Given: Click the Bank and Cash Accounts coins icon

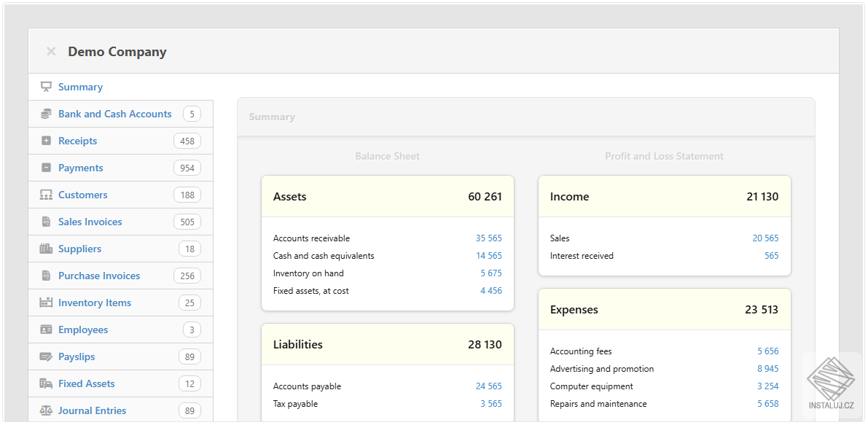Looking at the screenshot, I should point(46,114).
